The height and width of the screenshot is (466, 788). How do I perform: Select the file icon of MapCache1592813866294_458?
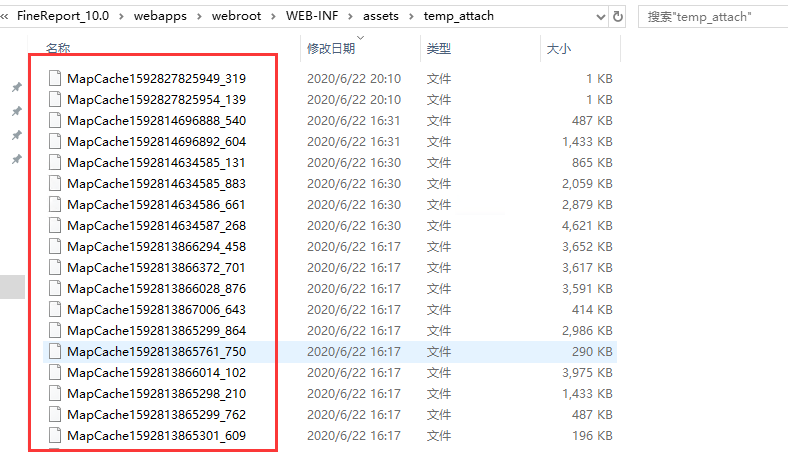[x=55, y=246]
